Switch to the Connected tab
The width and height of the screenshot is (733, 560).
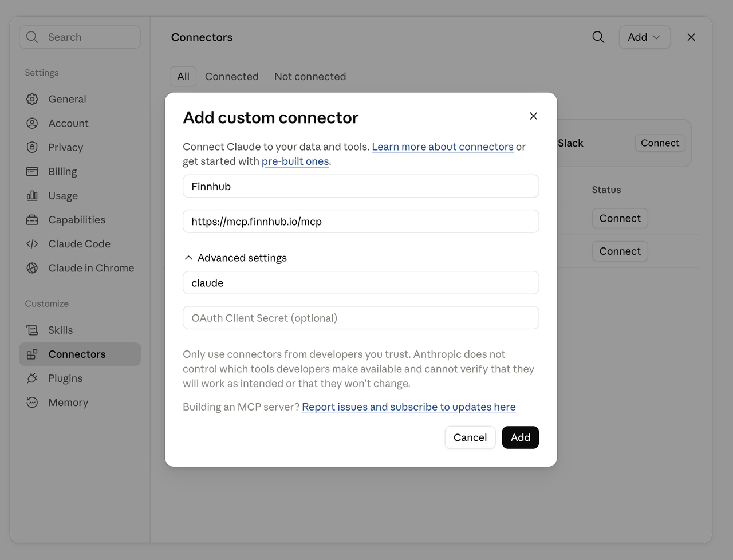pos(232,77)
